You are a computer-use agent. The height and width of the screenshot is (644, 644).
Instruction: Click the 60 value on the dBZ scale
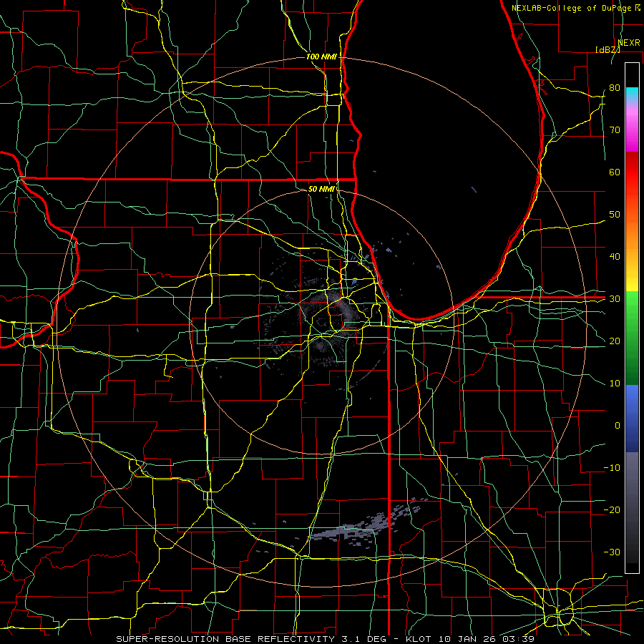(x=615, y=172)
